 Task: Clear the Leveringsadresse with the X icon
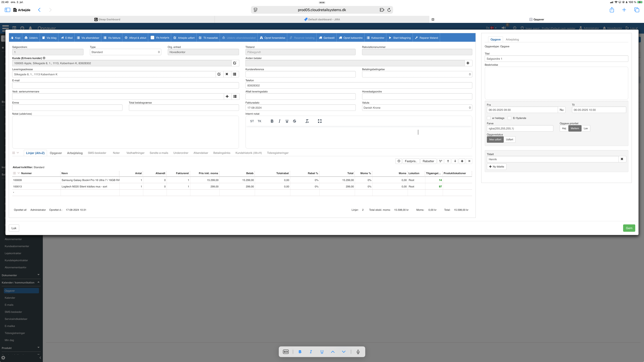click(227, 74)
